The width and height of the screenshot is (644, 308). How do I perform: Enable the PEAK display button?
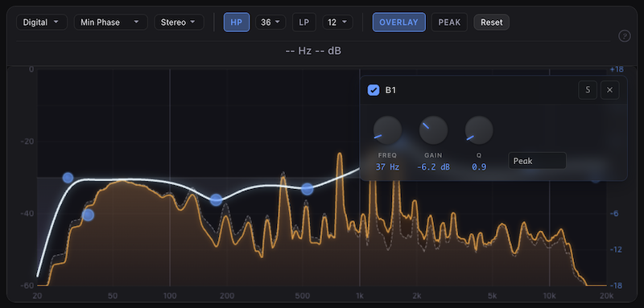click(449, 23)
